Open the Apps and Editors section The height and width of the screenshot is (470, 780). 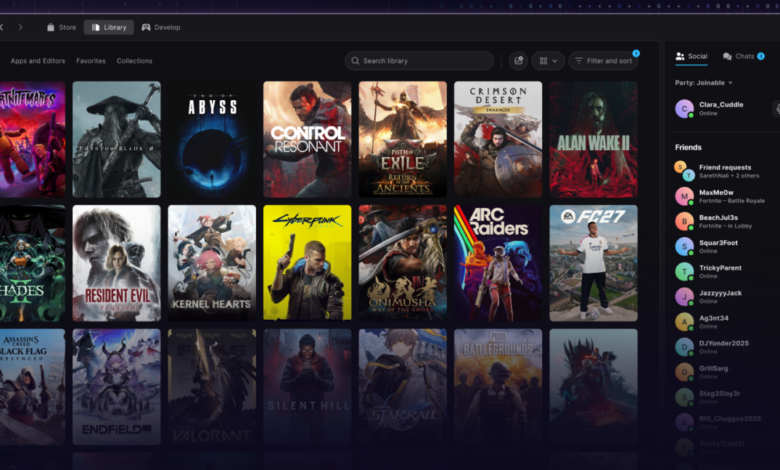coord(38,61)
